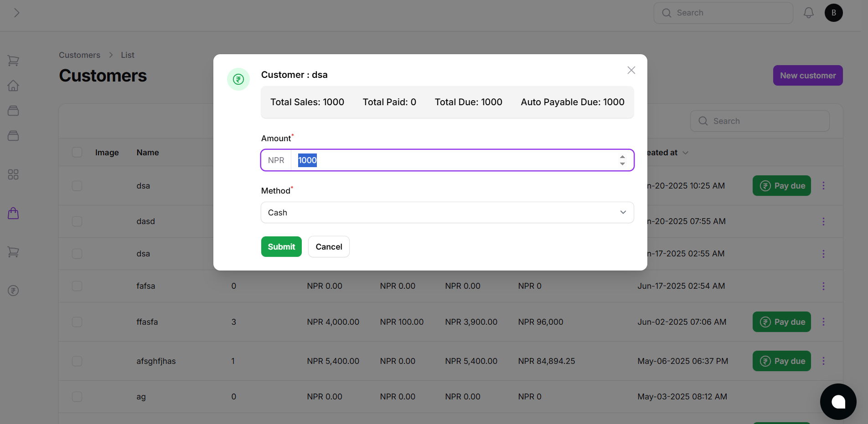Toggle the select-all checkbox in header

(77, 152)
